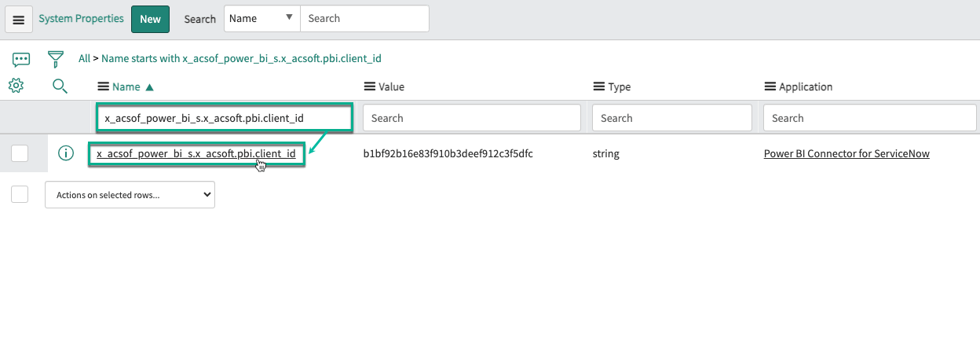This screenshot has height=346, width=980.
Task: Click the New button
Action: [x=150, y=19]
